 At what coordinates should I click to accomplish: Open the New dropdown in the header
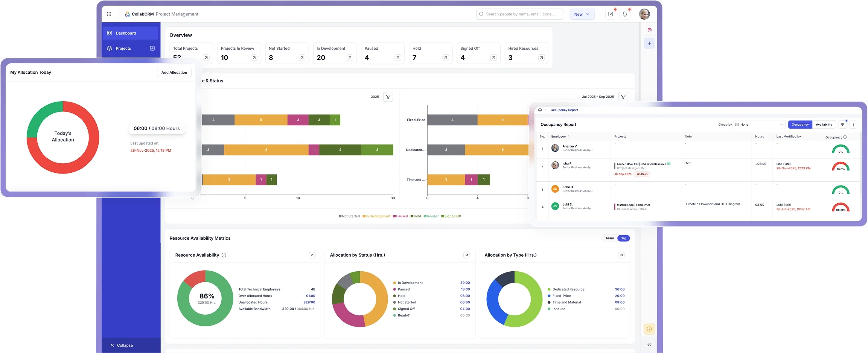(582, 14)
